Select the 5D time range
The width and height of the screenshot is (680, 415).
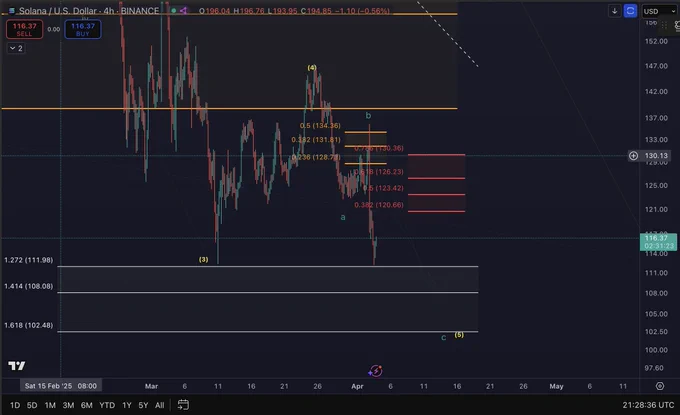(x=32, y=405)
